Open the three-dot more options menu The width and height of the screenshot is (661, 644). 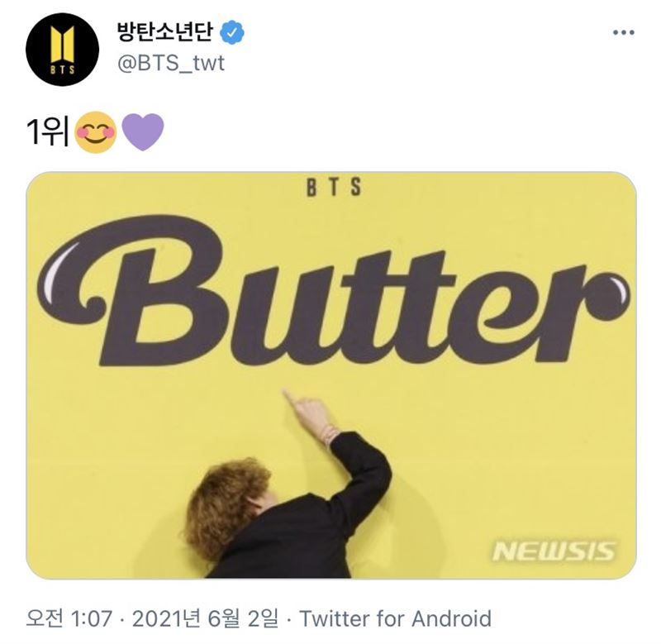pyautogui.click(x=624, y=32)
